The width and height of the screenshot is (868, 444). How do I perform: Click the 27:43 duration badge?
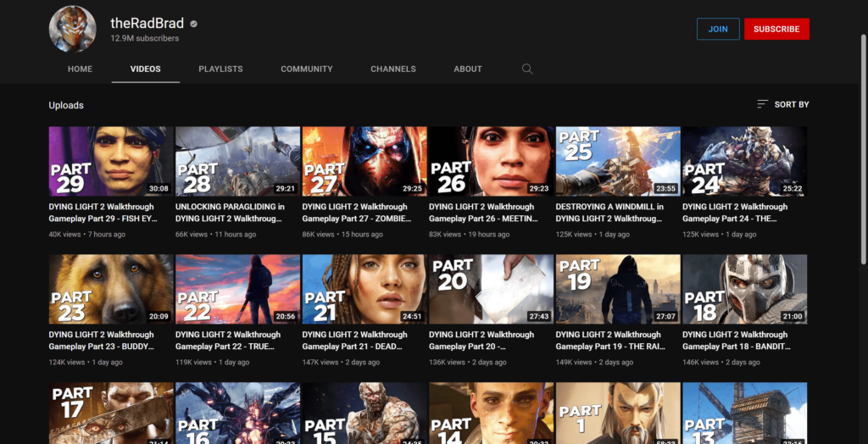[539, 316]
